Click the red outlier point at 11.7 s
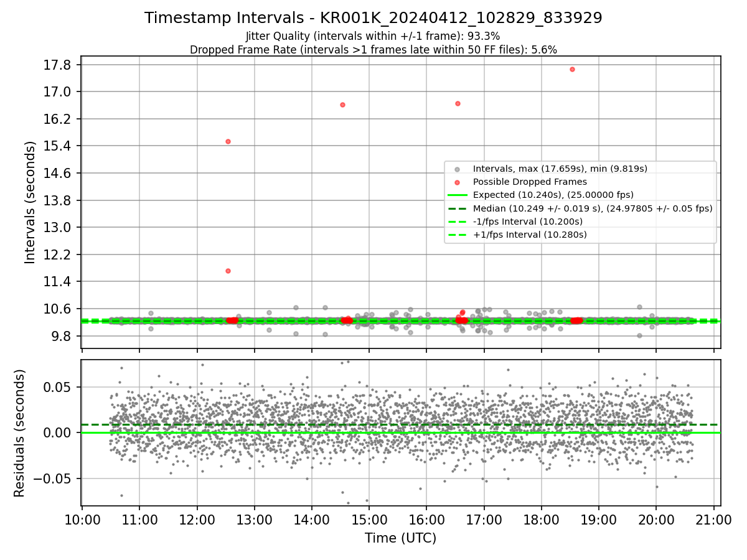This screenshot has width=747, height=560. point(228,271)
